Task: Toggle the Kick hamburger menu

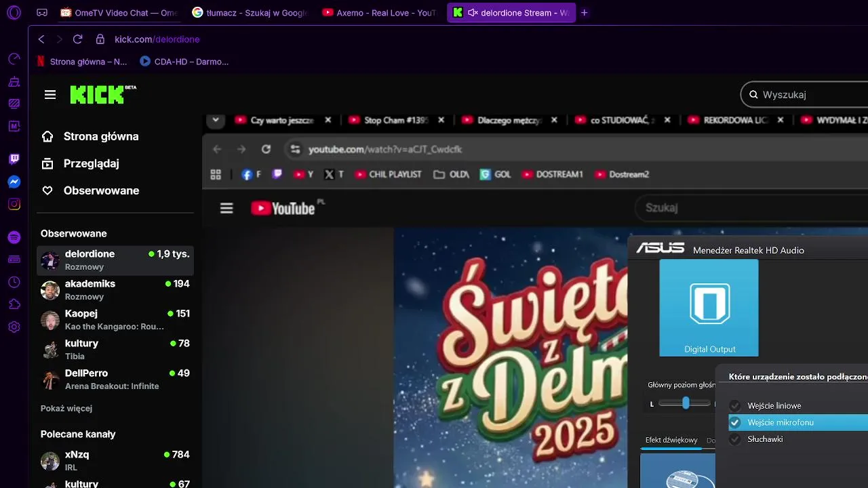Action: click(50, 95)
